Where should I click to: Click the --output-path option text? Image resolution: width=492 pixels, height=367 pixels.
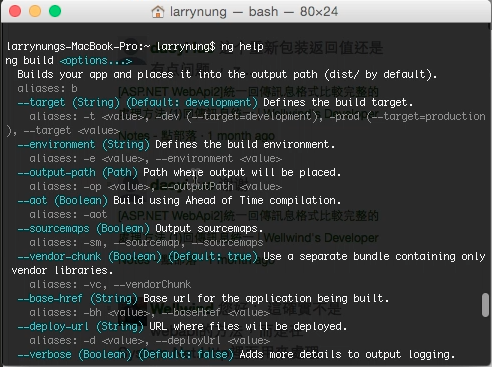point(56,172)
